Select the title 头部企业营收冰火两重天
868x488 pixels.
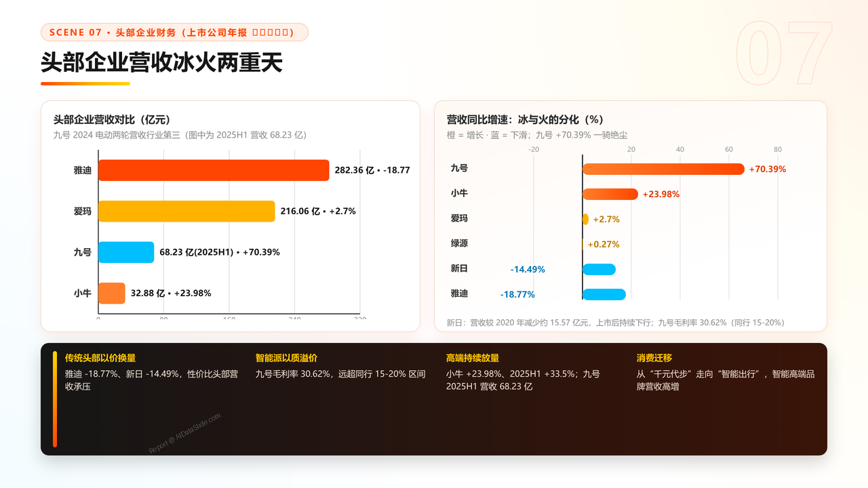(161, 62)
